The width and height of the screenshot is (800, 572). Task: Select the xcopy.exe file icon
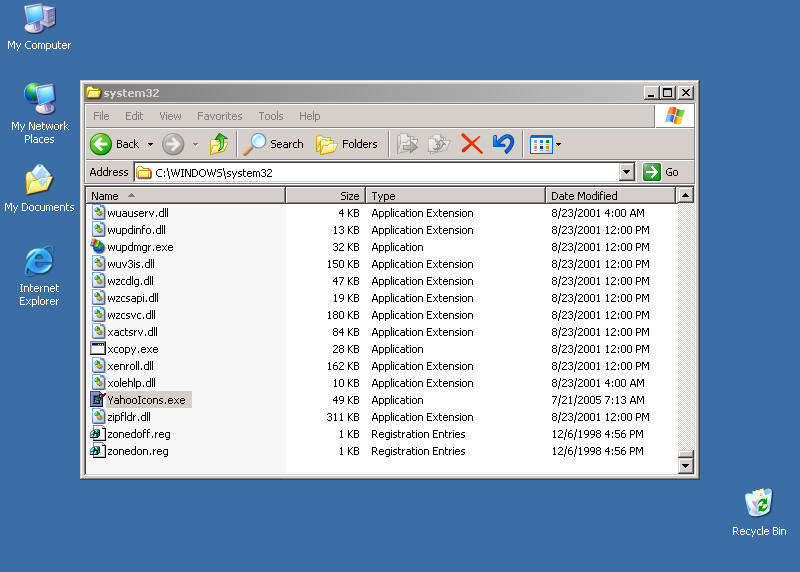click(x=98, y=349)
